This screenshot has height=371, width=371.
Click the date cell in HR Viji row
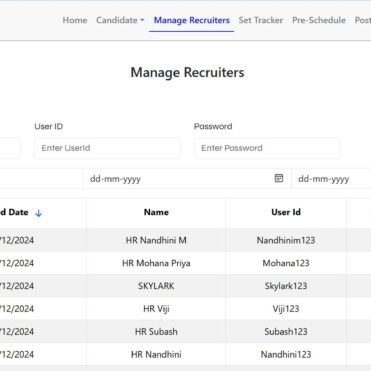[x=43, y=309]
